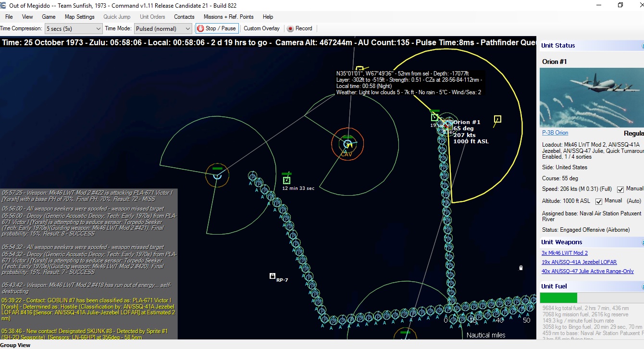
Task: Click the Stop / Pause button label
Action: tap(221, 28)
